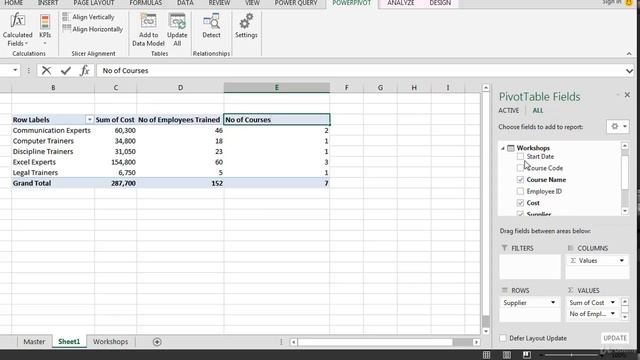Click the formula bar text field

click(x=361, y=71)
